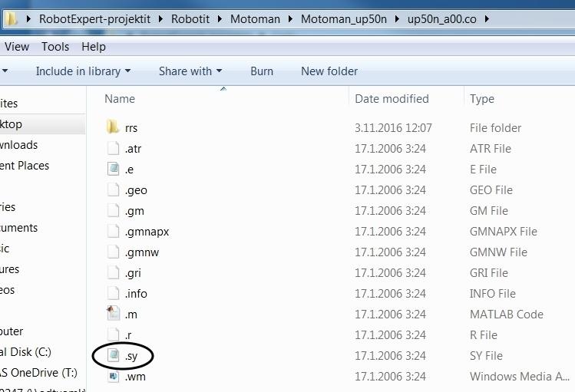575x392 pixels.
Task: Select the .gmnw file icon
Action: tap(113, 252)
